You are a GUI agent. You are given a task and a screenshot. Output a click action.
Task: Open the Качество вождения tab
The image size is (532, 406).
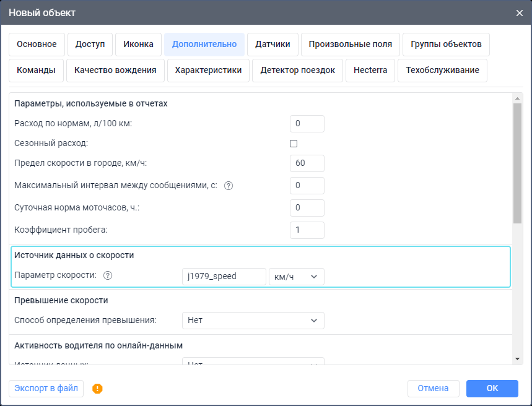(x=115, y=71)
